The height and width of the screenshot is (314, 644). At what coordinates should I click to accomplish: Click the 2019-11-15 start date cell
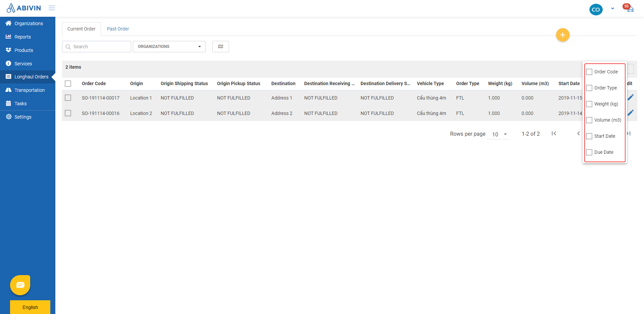click(x=570, y=98)
